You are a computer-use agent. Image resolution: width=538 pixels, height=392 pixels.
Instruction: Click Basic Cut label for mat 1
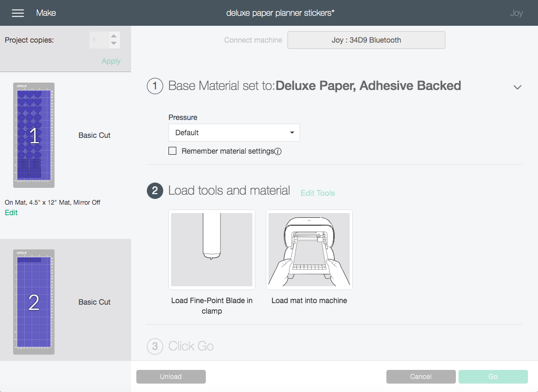click(94, 135)
